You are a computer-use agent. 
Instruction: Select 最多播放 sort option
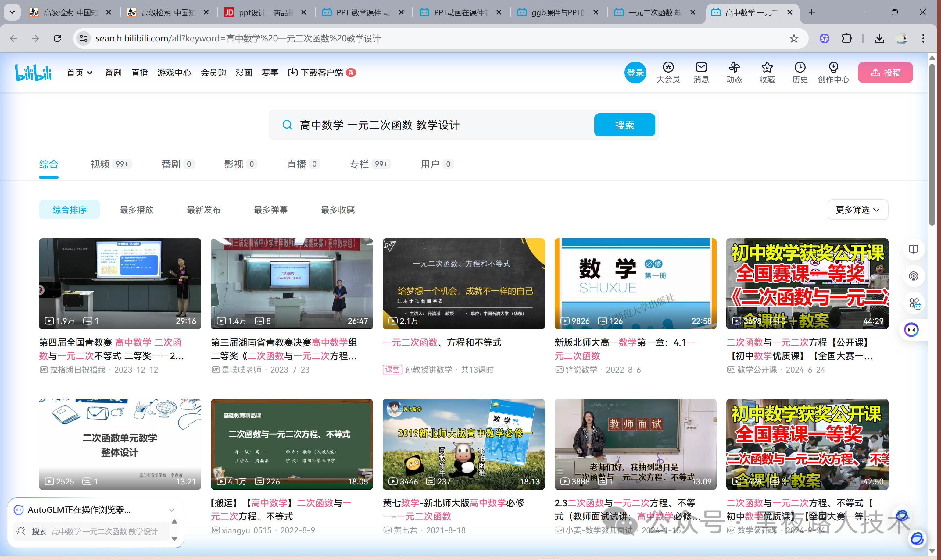click(x=136, y=210)
